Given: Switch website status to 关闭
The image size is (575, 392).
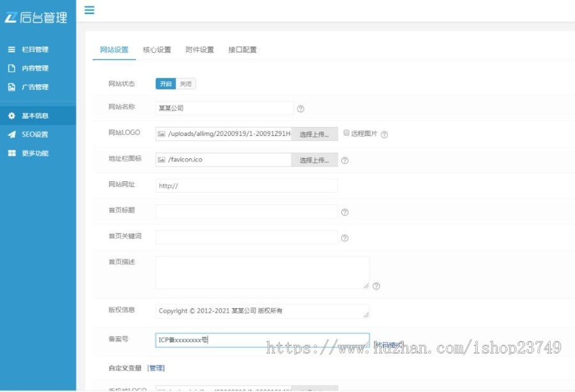Looking at the screenshot, I should pyautogui.click(x=185, y=84).
